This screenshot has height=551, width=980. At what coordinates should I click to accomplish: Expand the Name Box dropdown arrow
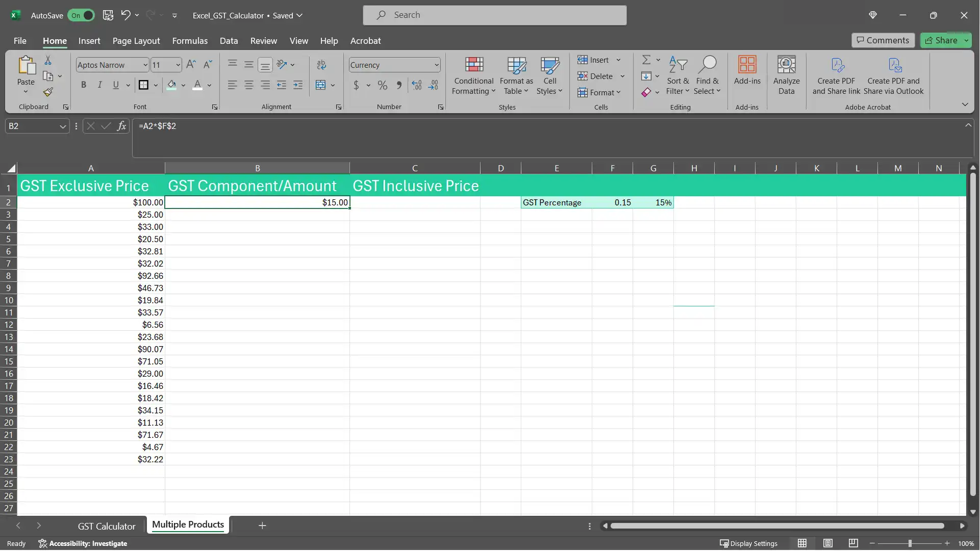tap(62, 126)
